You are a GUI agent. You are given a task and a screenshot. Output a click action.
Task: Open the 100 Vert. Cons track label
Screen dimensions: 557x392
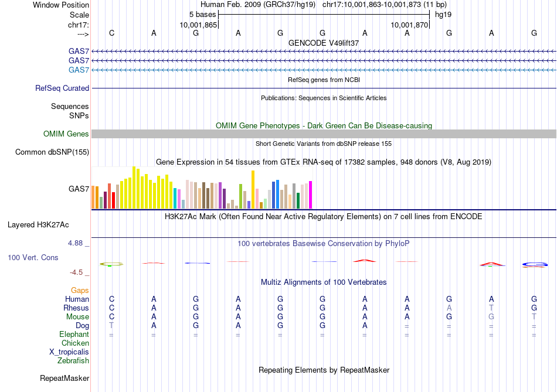(33, 257)
